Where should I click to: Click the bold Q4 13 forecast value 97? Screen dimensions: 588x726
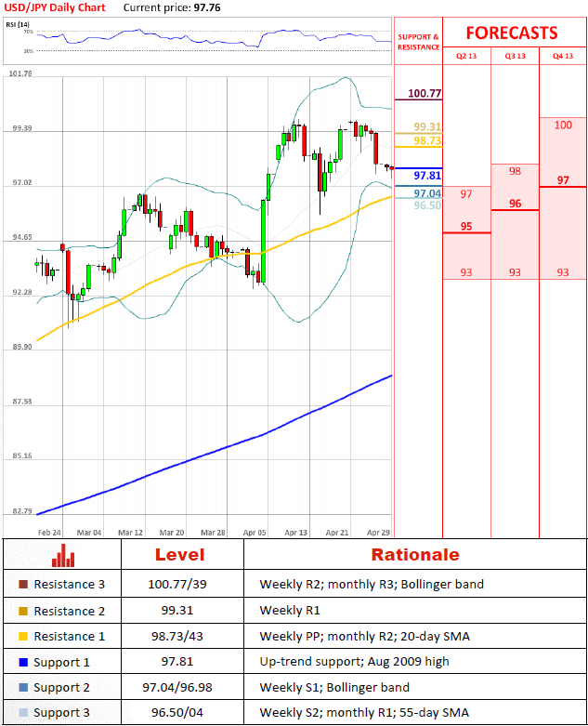[x=563, y=180]
